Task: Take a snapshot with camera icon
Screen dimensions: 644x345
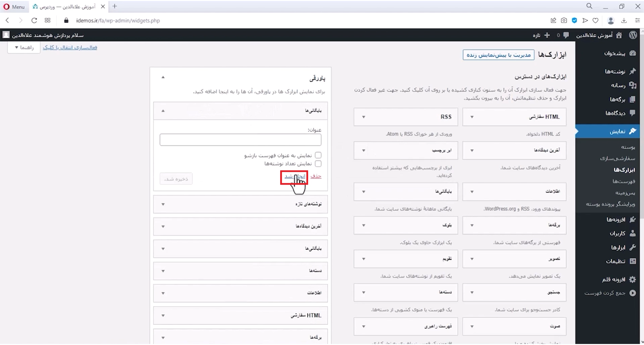Action: pos(564,21)
